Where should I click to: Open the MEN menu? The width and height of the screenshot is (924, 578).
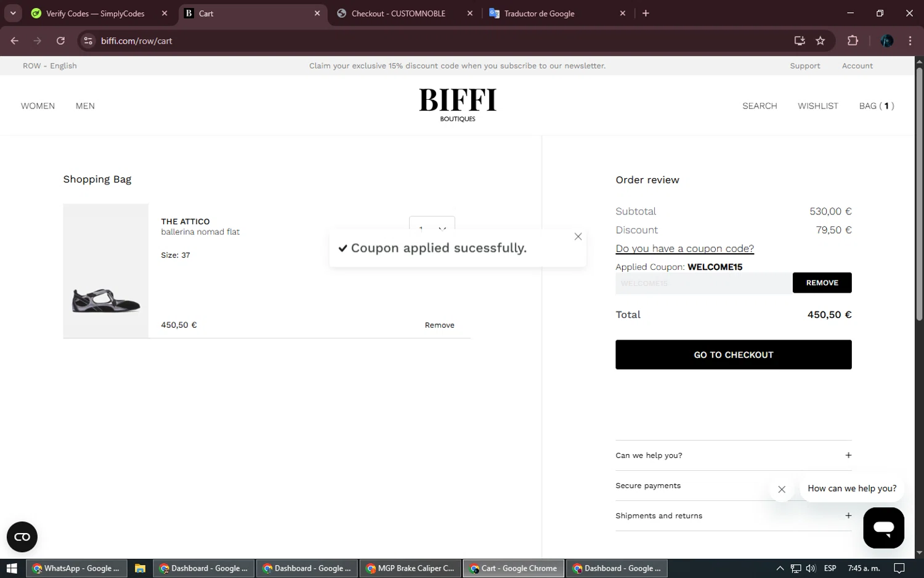click(x=85, y=106)
